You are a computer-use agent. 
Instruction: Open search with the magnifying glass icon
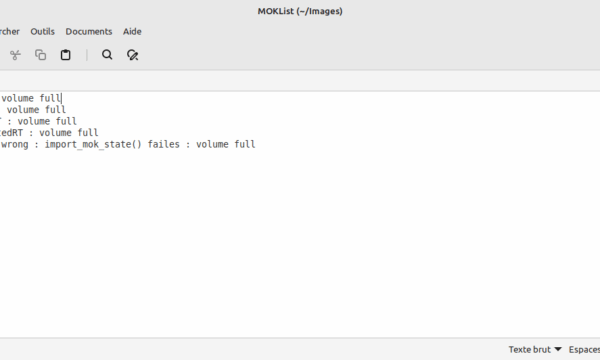click(x=107, y=55)
